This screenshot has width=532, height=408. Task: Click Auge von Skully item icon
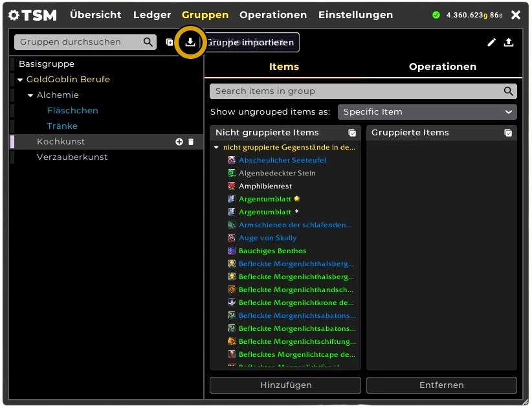coord(232,238)
